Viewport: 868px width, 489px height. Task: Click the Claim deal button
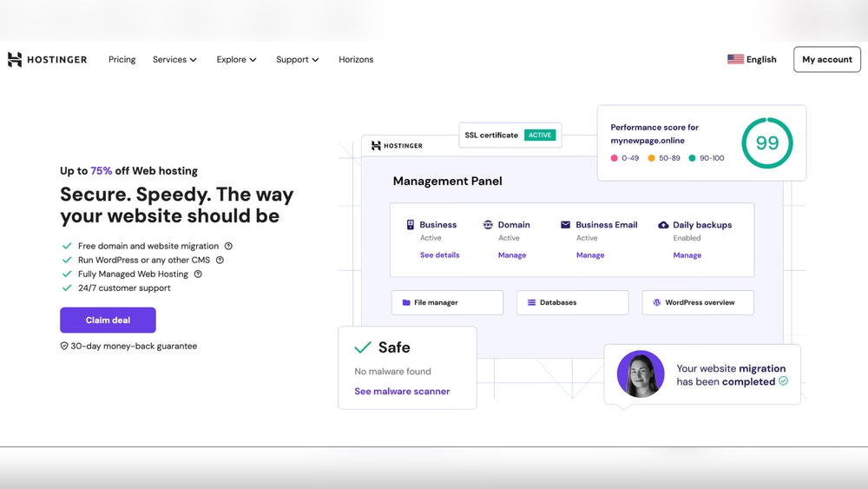pyautogui.click(x=108, y=320)
